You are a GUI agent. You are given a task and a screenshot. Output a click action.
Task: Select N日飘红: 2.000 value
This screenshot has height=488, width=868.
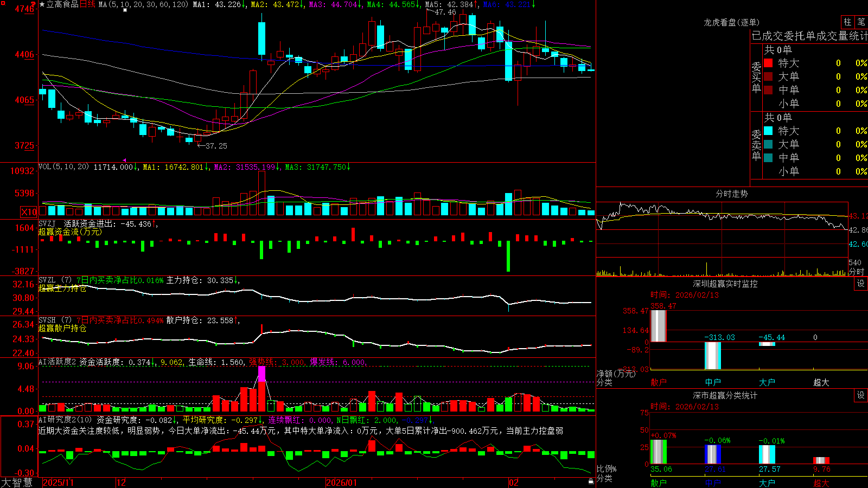click(366, 420)
